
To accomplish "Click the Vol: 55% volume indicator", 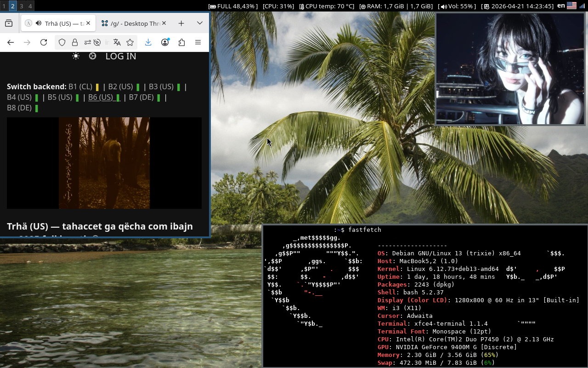I will point(458,6).
